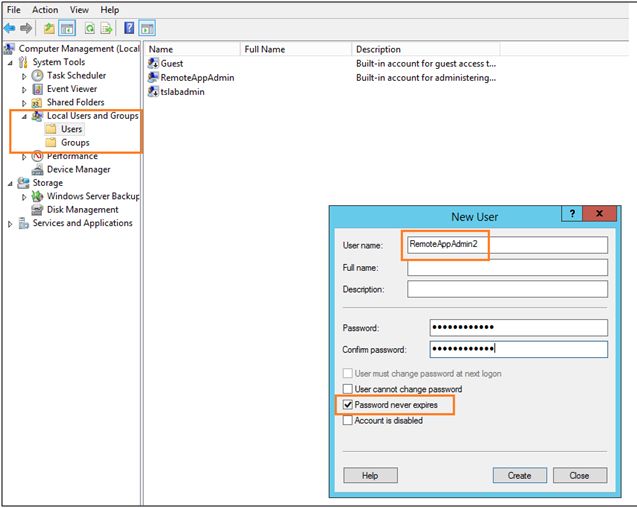Click the Close button in New User dialog
This screenshot has width=637, height=508.
pos(579,475)
